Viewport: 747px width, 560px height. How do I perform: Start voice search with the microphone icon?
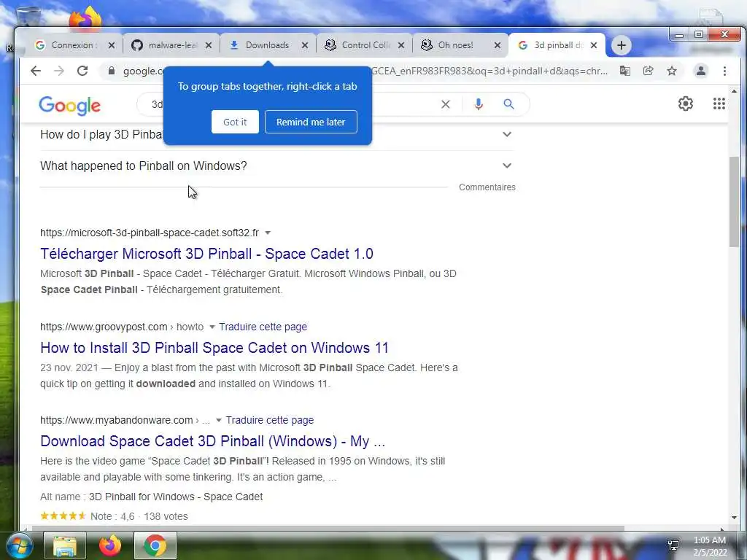point(479,104)
